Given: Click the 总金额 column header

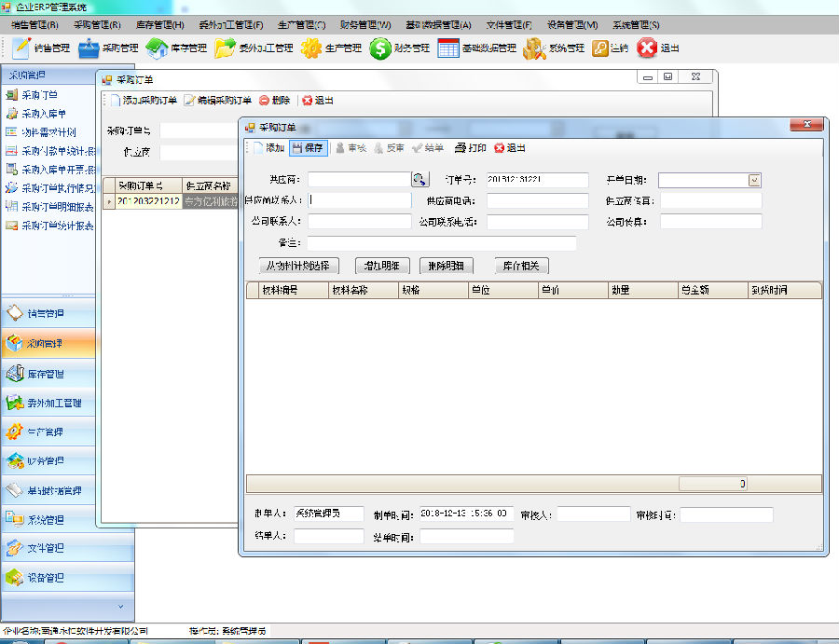Looking at the screenshot, I should 712,291.
